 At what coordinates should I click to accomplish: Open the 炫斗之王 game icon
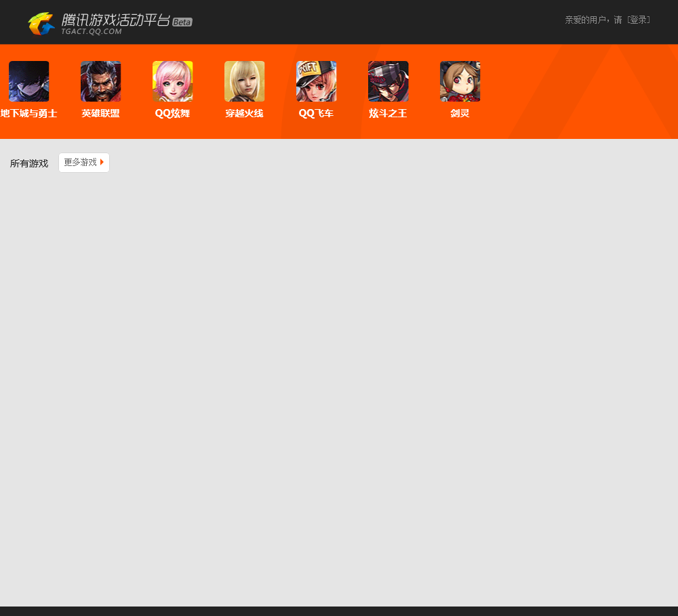pos(388,81)
